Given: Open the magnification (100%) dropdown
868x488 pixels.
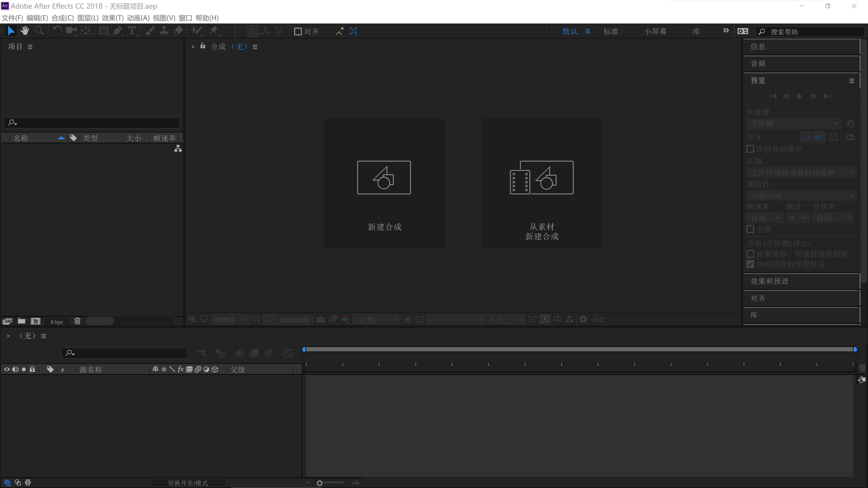Looking at the screenshot, I should tap(231, 319).
